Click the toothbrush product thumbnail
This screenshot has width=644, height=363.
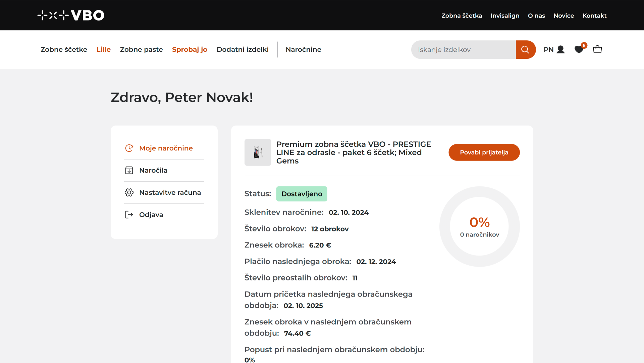click(x=258, y=152)
